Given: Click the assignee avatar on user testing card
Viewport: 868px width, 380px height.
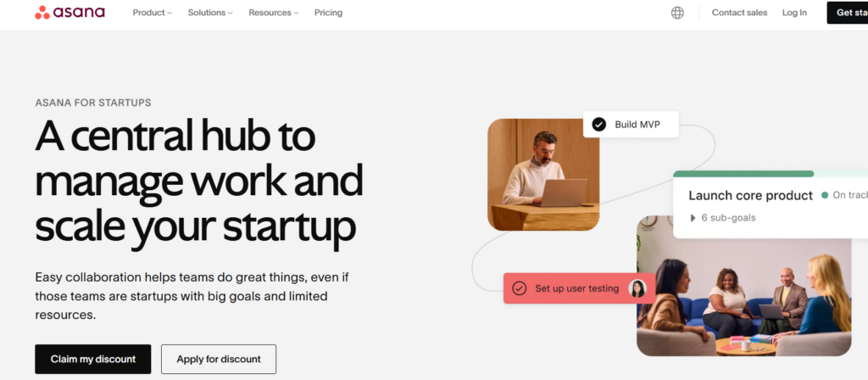Looking at the screenshot, I should pos(637,288).
